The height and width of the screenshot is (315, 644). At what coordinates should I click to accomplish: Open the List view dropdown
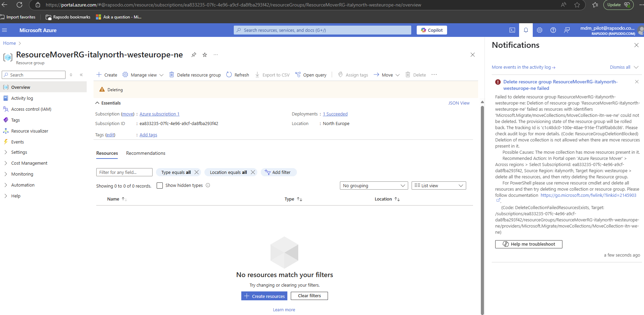(x=439, y=186)
